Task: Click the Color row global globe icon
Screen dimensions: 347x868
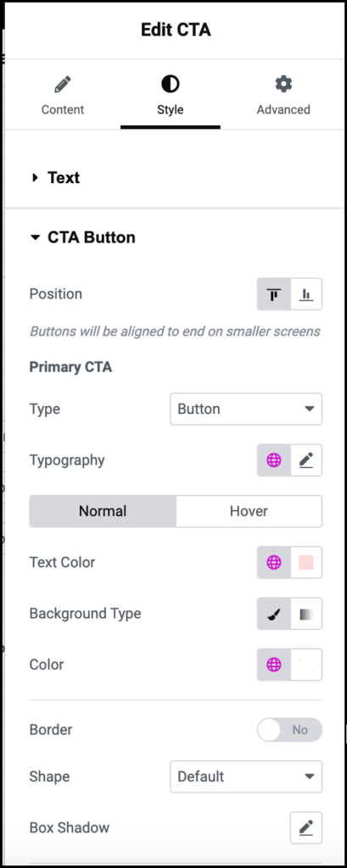Action: click(274, 665)
